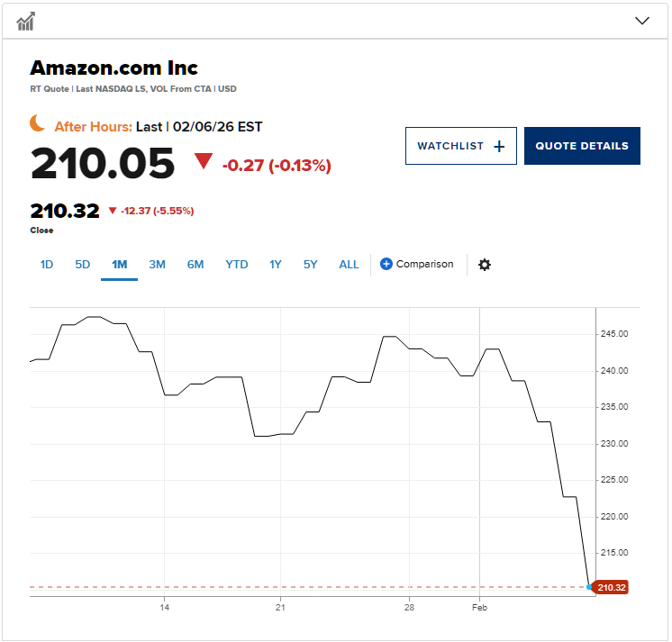Select the 1D time range tab
Image resolution: width=672 pixels, height=642 pixels.
click(x=47, y=265)
